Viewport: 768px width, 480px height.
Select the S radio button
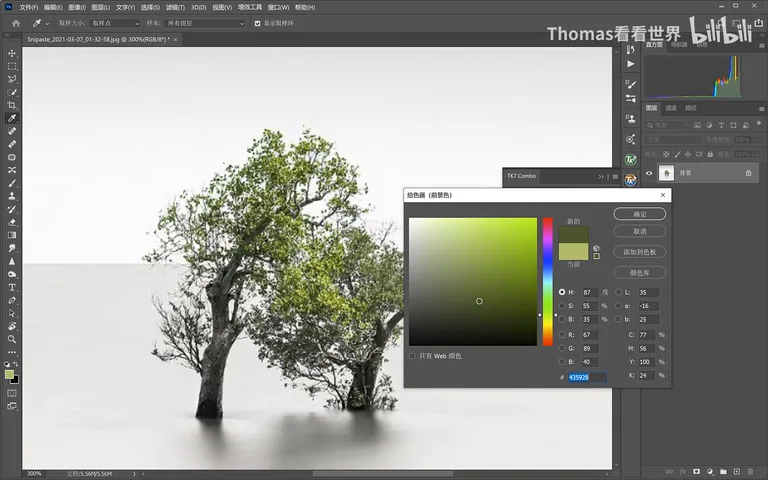click(562, 306)
